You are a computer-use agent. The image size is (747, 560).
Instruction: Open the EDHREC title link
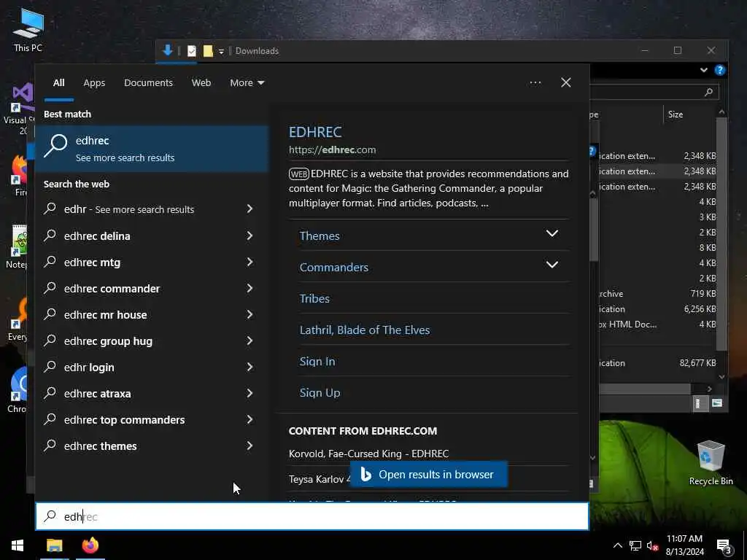pos(315,132)
